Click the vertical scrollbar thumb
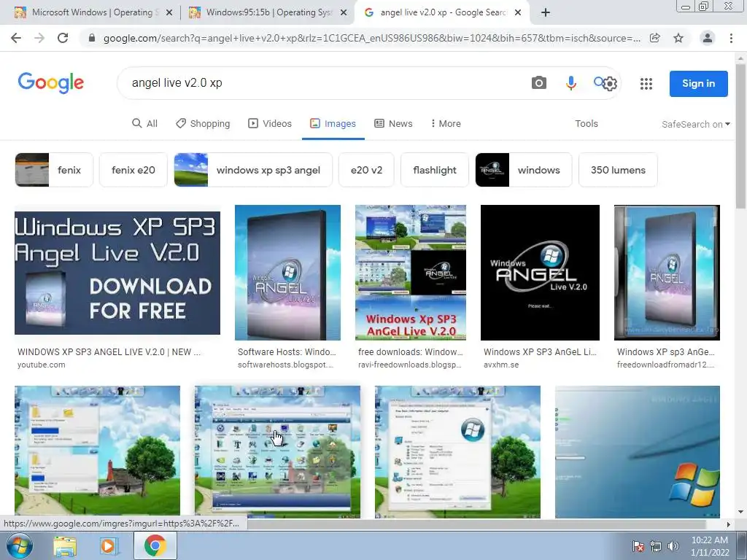747x560 pixels. [741, 136]
